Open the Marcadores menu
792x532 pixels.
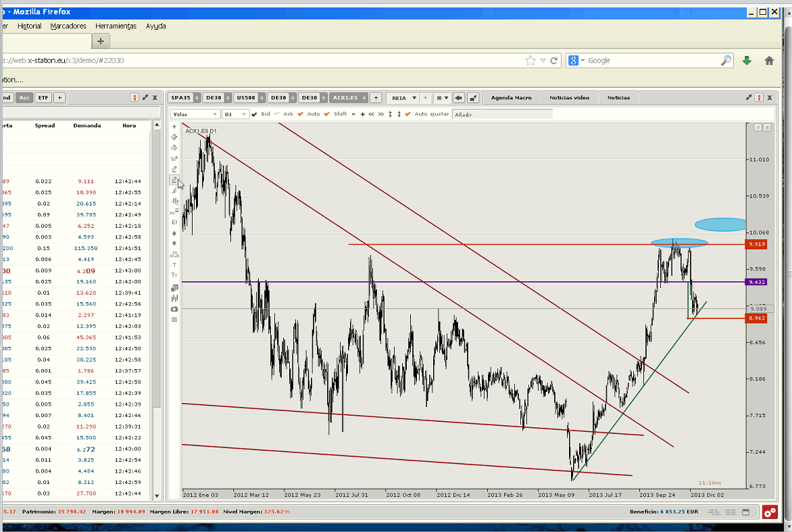pyautogui.click(x=68, y=26)
